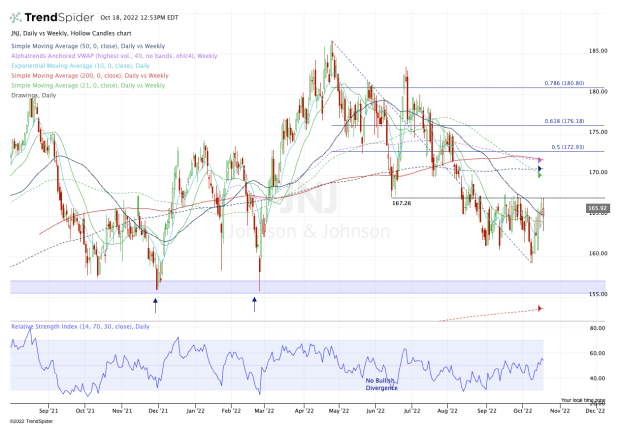This screenshot has width=620, height=426.
Task: Click the red 200 SMA weekly arrow marker
Action: 540,309
